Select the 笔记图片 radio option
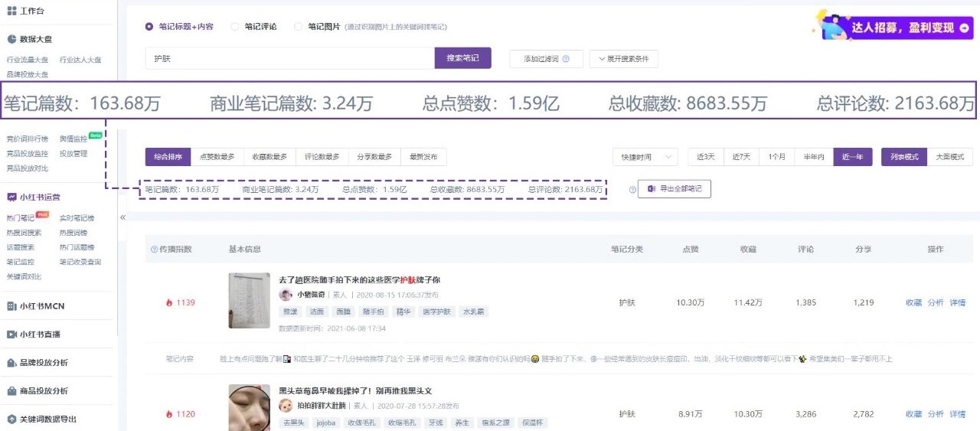Screen dimensions: 980x431 tap(299, 26)
